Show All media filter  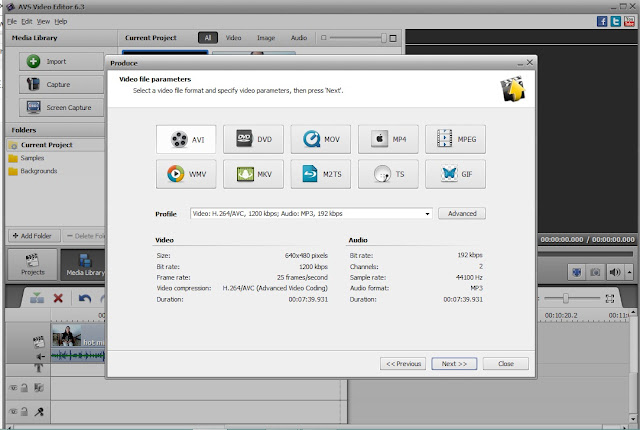pos(208,38)
